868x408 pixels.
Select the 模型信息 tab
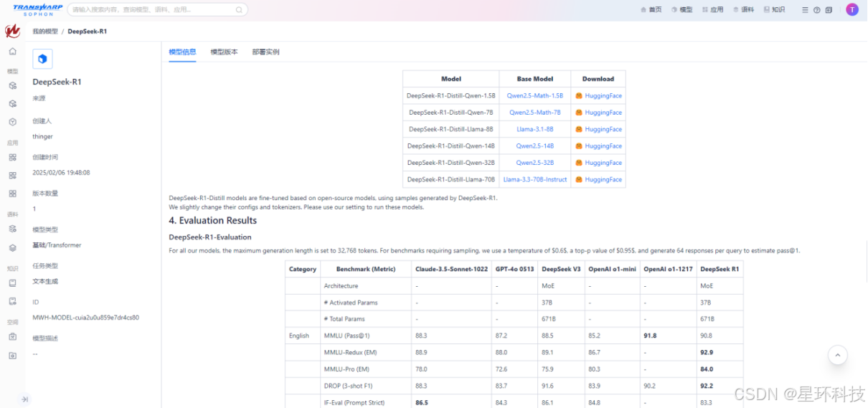[x=182, y=52]
